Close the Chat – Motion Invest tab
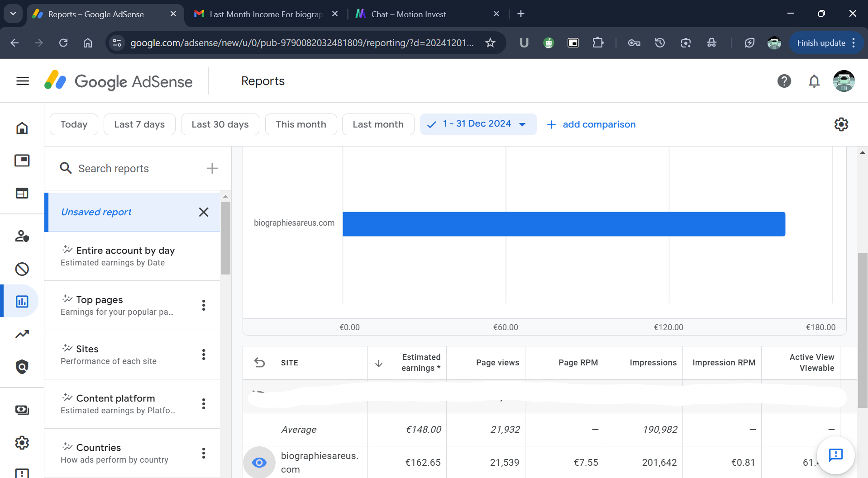This screenshot has height=478, width=868. coord(496,14)
